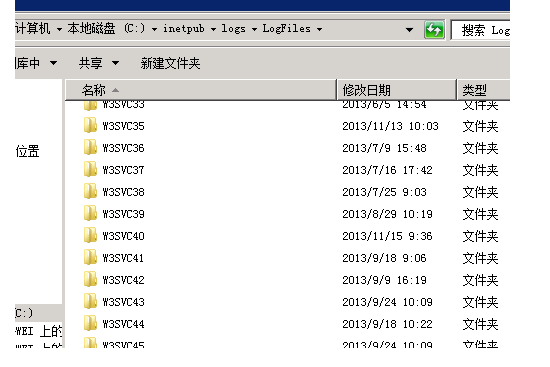550x367 pixels.
Task: Sort by 修改日期 column header
Action: pyautogui.click(x=397, y=90)
